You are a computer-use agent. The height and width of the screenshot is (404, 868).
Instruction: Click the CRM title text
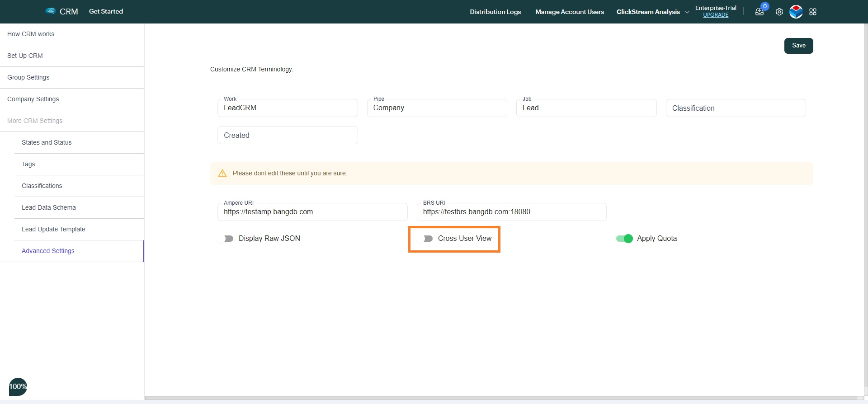[x=69, y=11]
